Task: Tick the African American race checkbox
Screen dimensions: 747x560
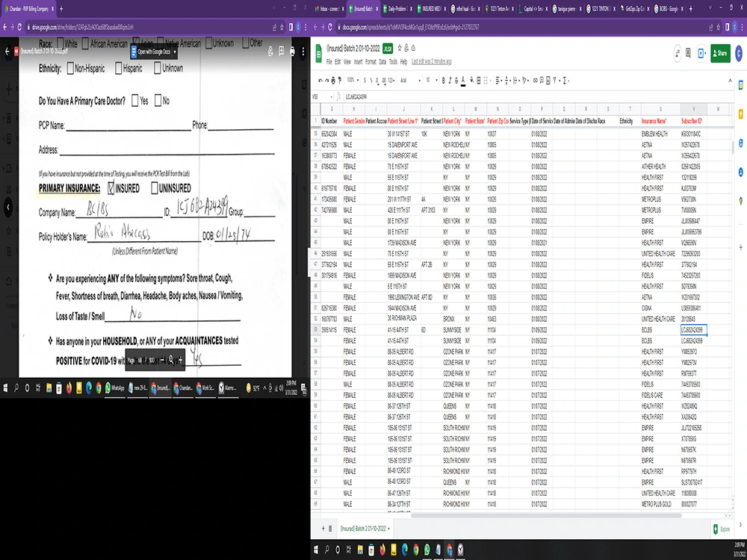Action: 85,43
